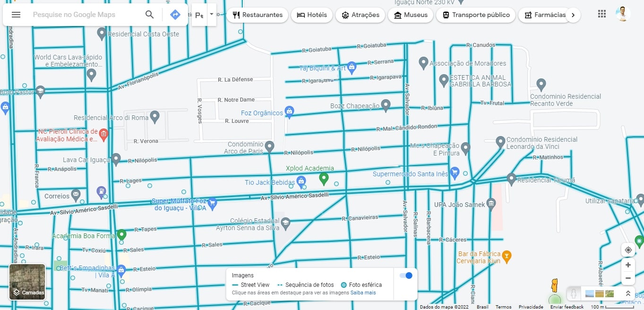
Task: Open the main hamburger menu
Action: (x=16, y=15)
